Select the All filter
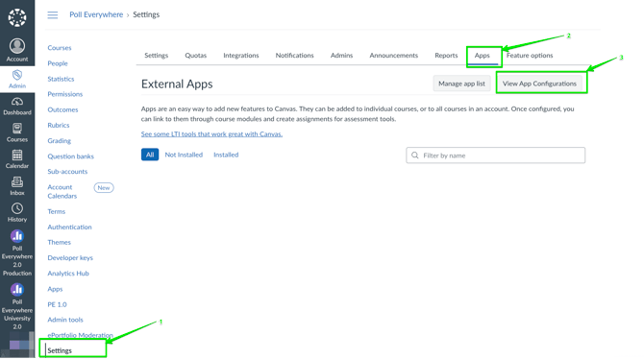The image size is (644, 359). click(x=150, y=155)
